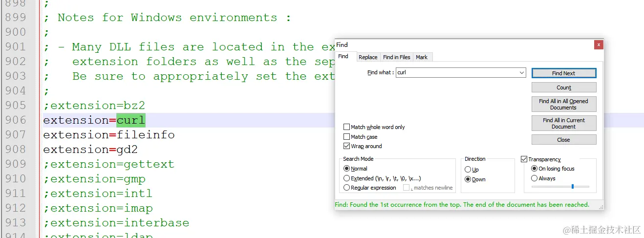Close the Find dialog with the red X
This screenshot has width=644, height=238.
[x=599, y=45]
